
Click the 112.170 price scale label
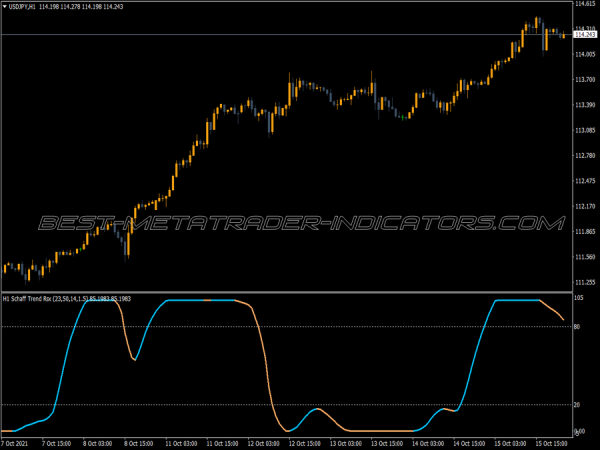coord(584,207)
